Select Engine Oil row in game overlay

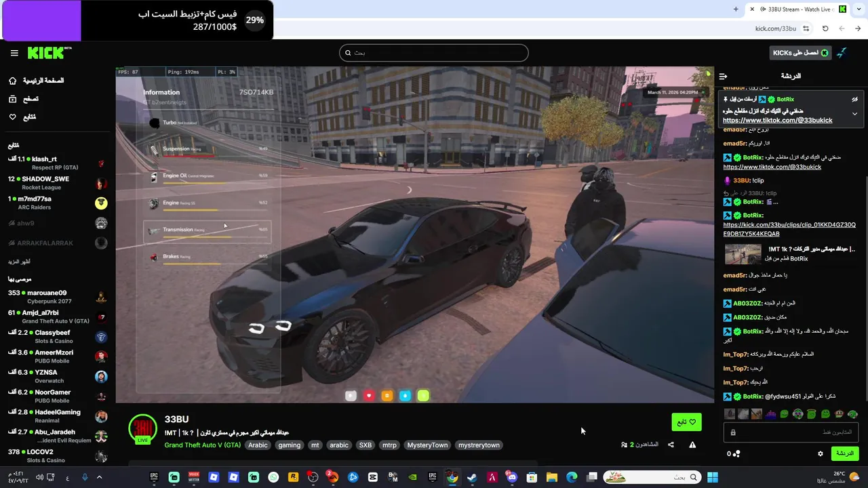tap(207, 177)
